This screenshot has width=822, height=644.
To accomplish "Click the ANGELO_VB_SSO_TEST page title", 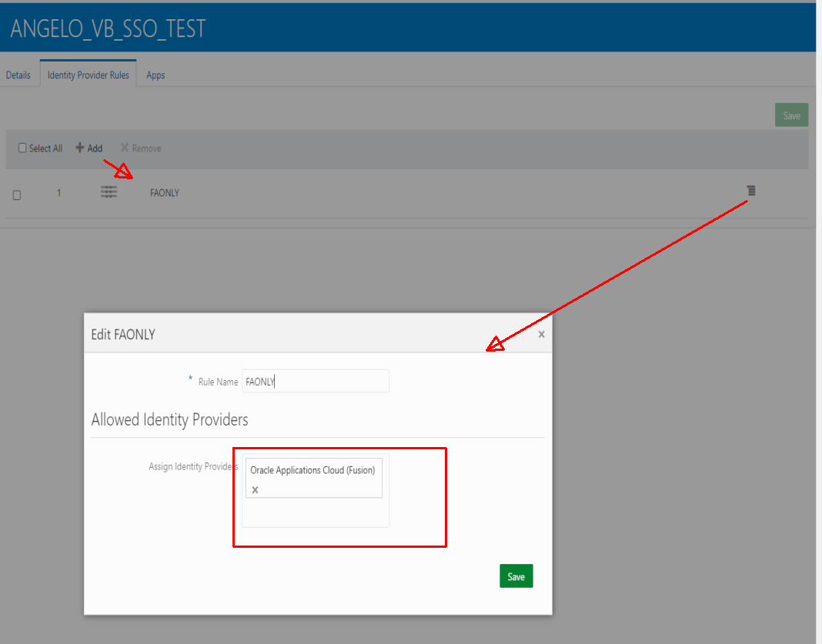I will [x=109, y=29].
